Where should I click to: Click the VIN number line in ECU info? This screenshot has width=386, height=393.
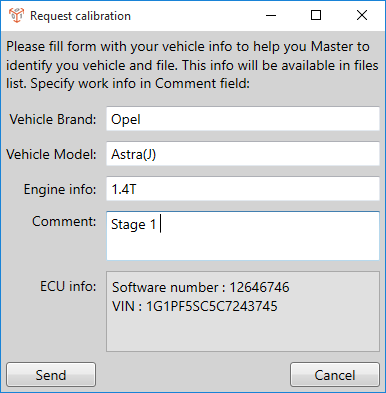click(195, 306)
